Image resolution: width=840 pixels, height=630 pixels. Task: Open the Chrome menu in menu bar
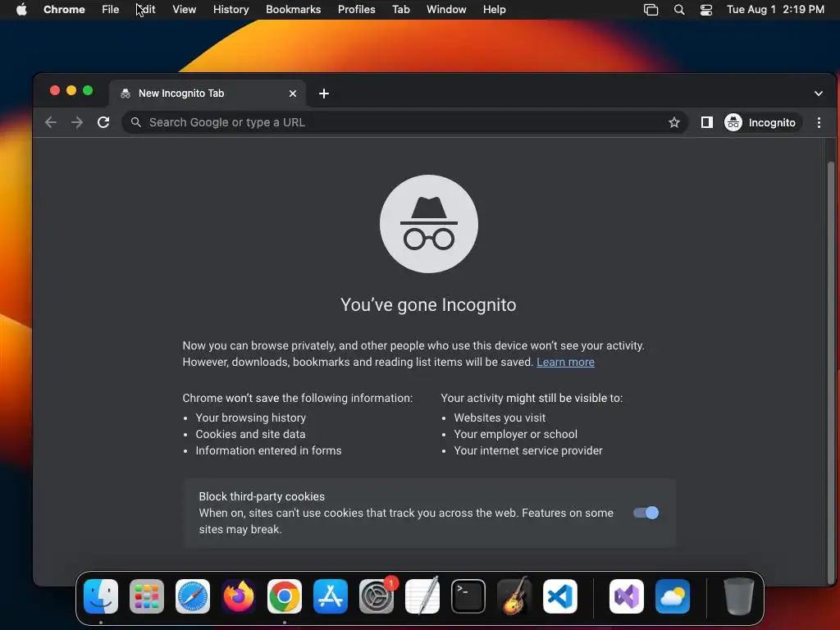pos(64,10)
